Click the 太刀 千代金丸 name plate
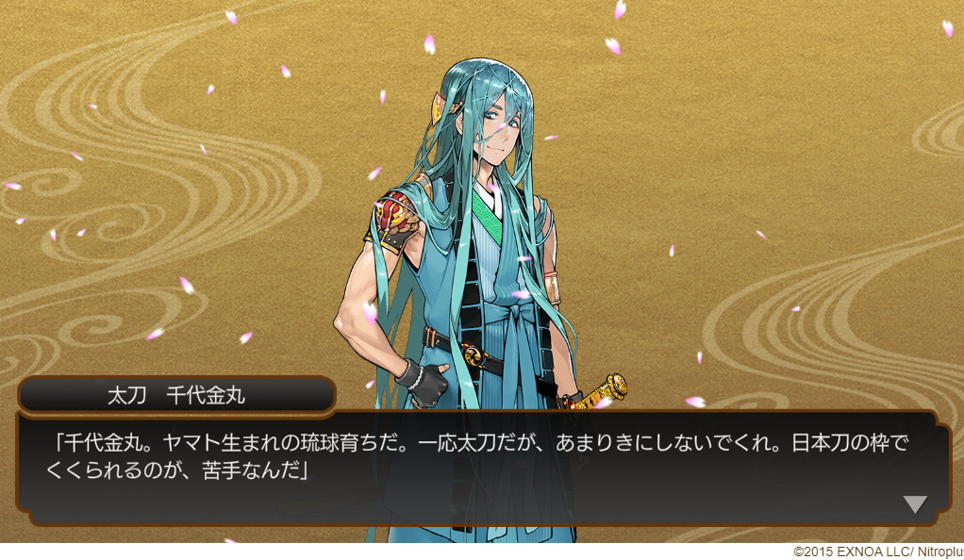The image size is (964, 560). (x=176, y=395)
